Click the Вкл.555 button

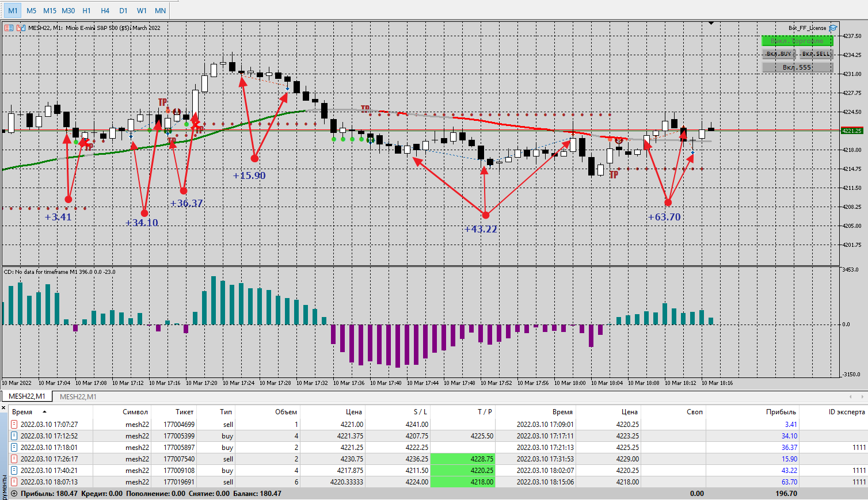click(797, 67)
